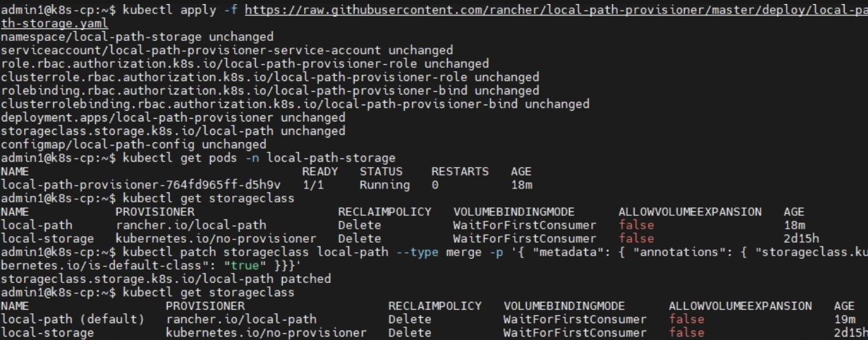Screen dimensions: 868x340
Task: Click the 'namespace/local-path-storage unchanged' line
Action: (137, 37)
